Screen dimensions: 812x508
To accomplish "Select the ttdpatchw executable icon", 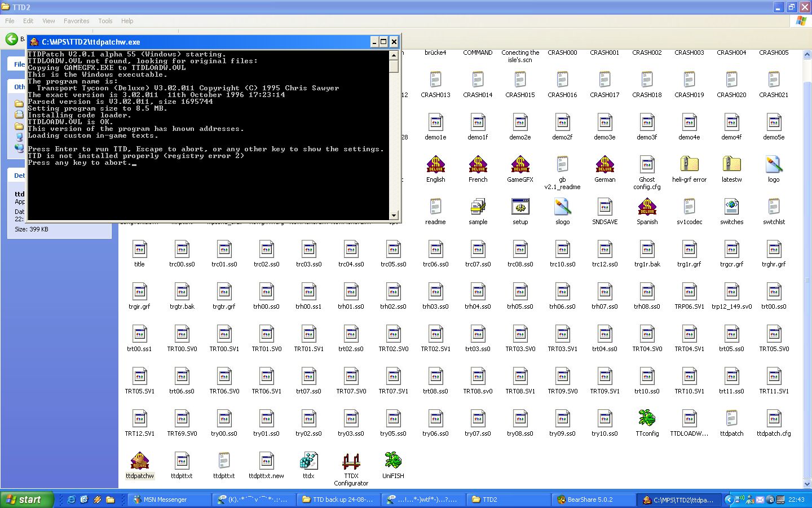I will [139, 461].
